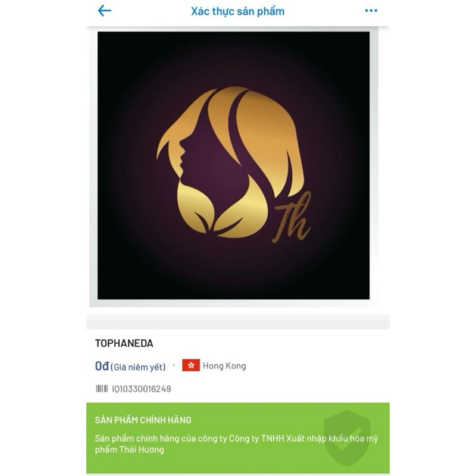Tap product code IQ10330016249
The width and height of the screenshot is (476, 476).
(142, 389)
